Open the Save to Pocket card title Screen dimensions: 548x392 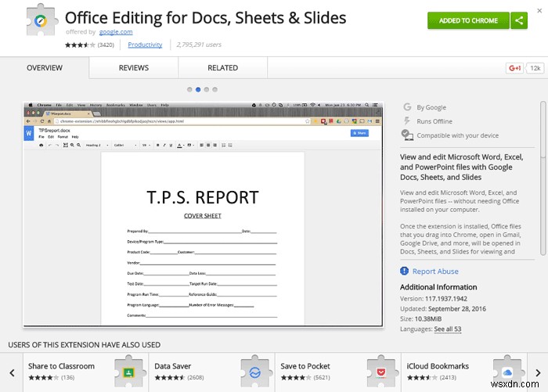pos(305,366)
